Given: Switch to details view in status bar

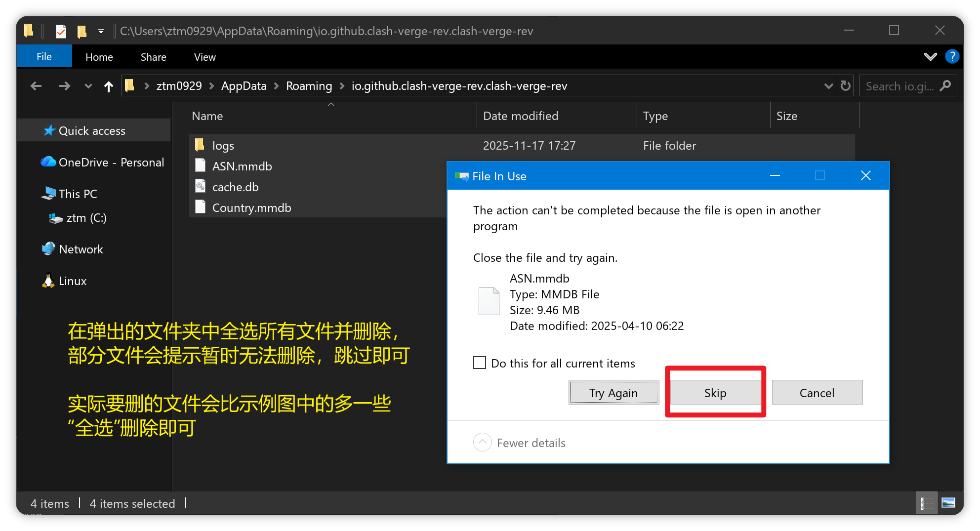Looking at the screenshot, I should [x=926, y=503].
